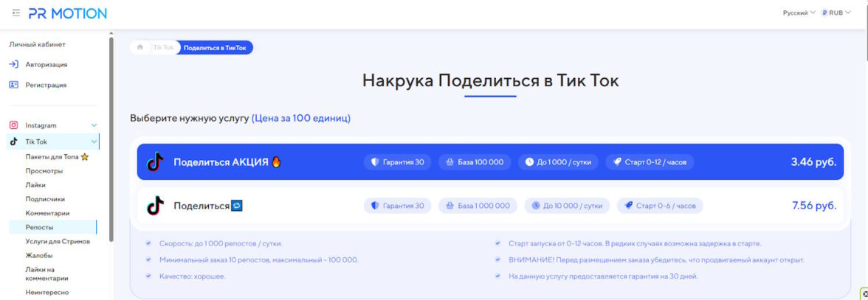Open Репосты in the sidebar menu
Viewport: 868px width, 300px height.
[39, 227]
